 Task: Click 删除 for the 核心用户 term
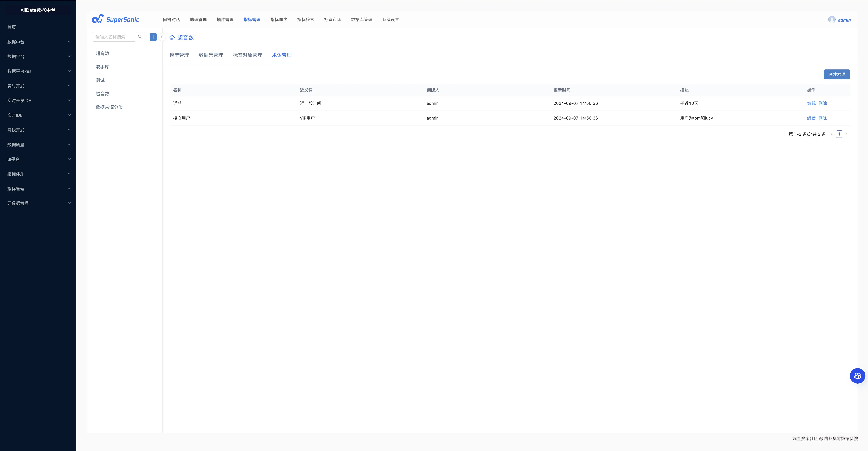point(823,118)
